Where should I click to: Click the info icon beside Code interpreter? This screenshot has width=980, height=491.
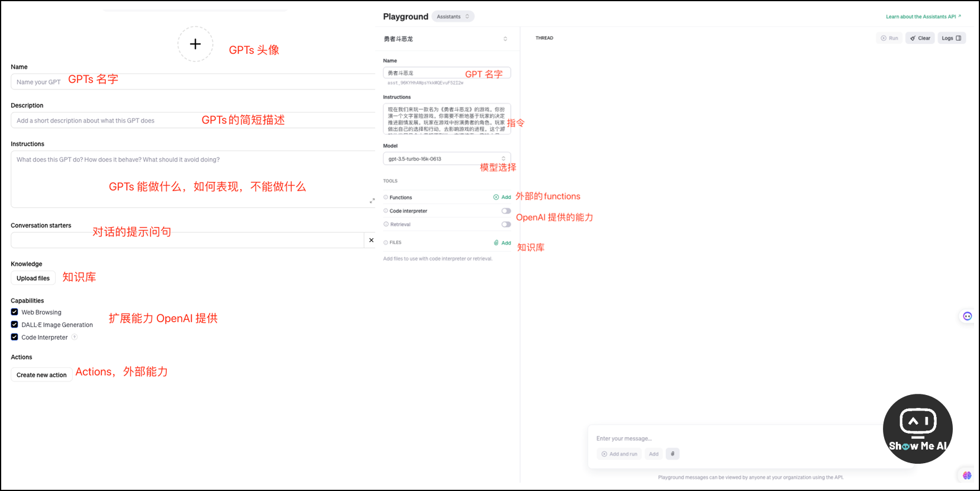[386, 211]
